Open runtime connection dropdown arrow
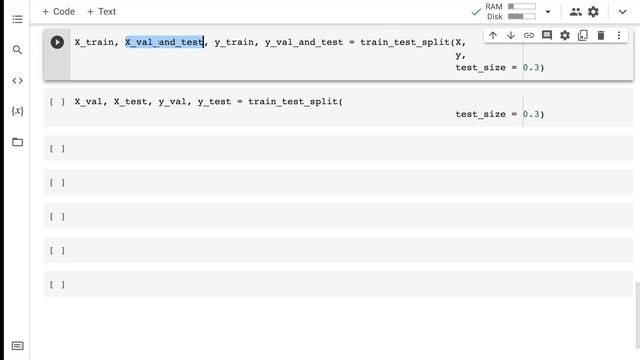The height and width of the screenshot is (360, 640). click(x=548, y=12)
